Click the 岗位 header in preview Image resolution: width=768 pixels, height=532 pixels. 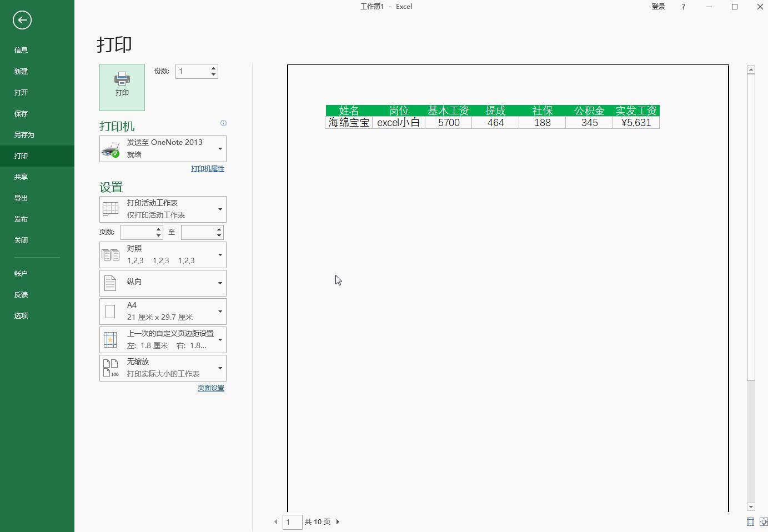pyautogui.click(x=399, y=111)
